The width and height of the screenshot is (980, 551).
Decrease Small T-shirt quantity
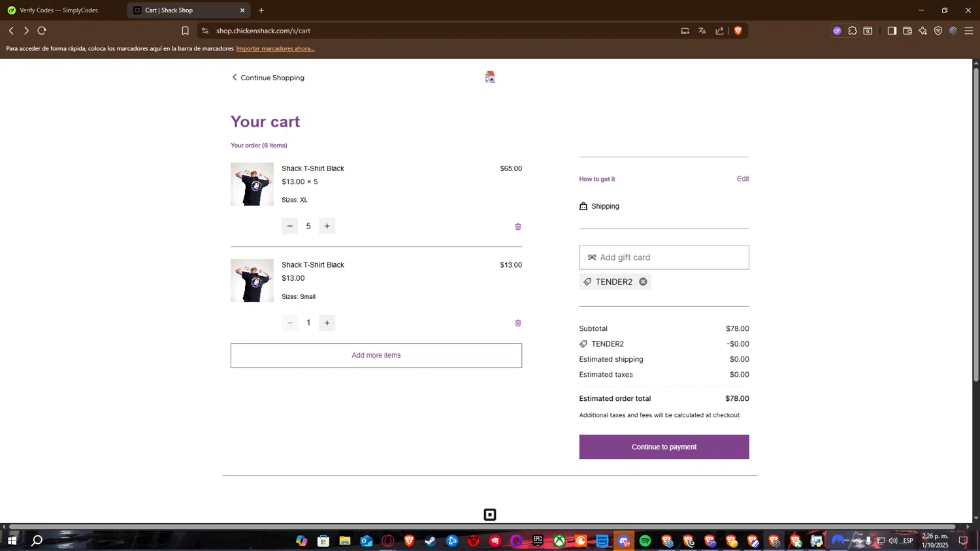290,323
